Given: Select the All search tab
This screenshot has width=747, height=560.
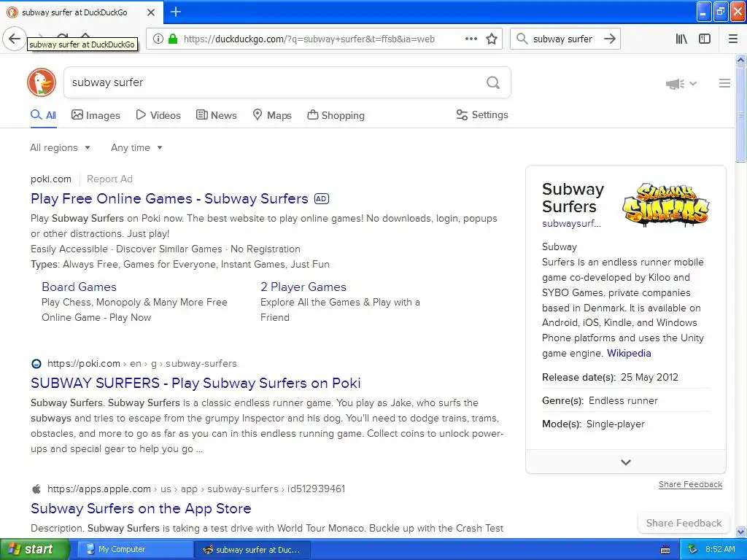Looking at the screenshot, I should pyautogui.click(x=43, y=115).
